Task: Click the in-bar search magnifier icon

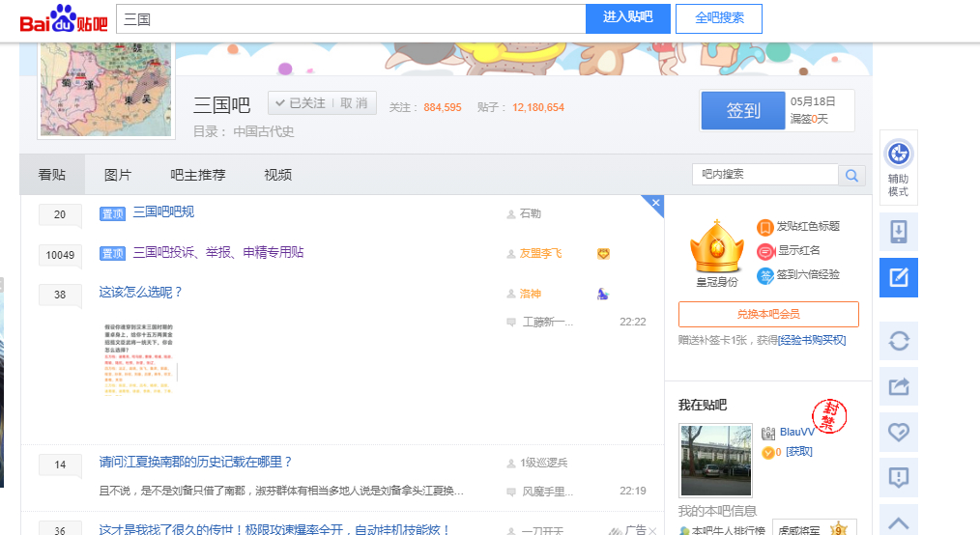Action: tap(852, 175)
